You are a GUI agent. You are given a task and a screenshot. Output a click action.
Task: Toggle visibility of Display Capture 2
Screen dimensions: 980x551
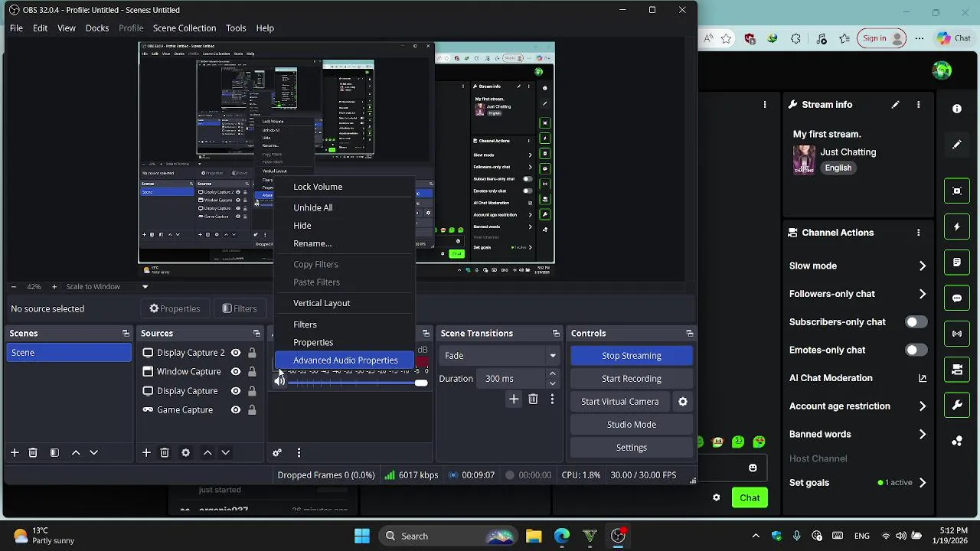pos(236,353)
